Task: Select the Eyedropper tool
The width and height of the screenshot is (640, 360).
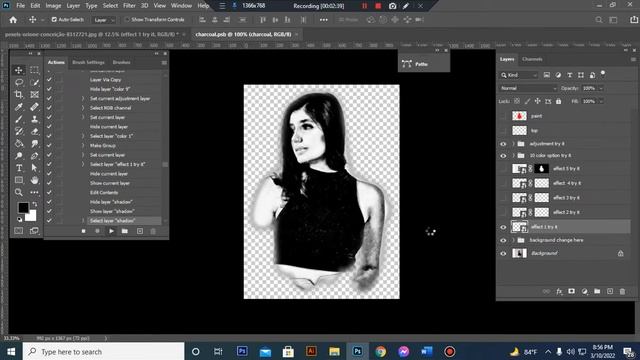Action: pyautogui.click(x=19, y=107)
